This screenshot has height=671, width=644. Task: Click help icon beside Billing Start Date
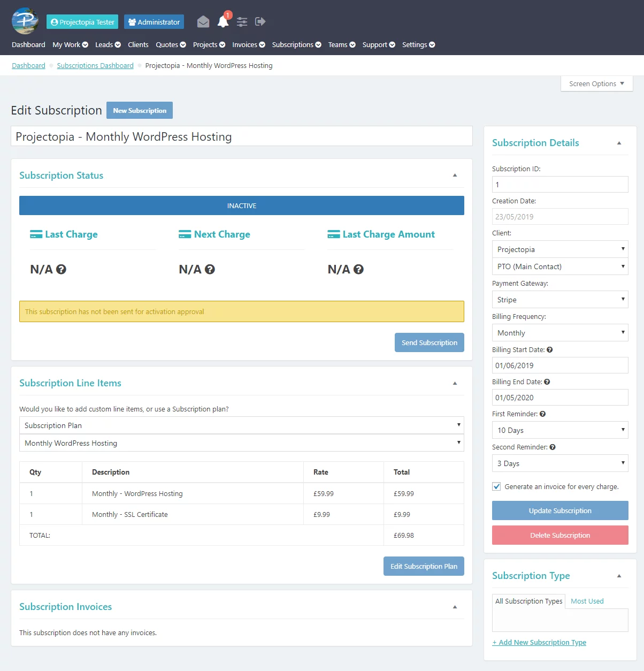coord(550,350)
